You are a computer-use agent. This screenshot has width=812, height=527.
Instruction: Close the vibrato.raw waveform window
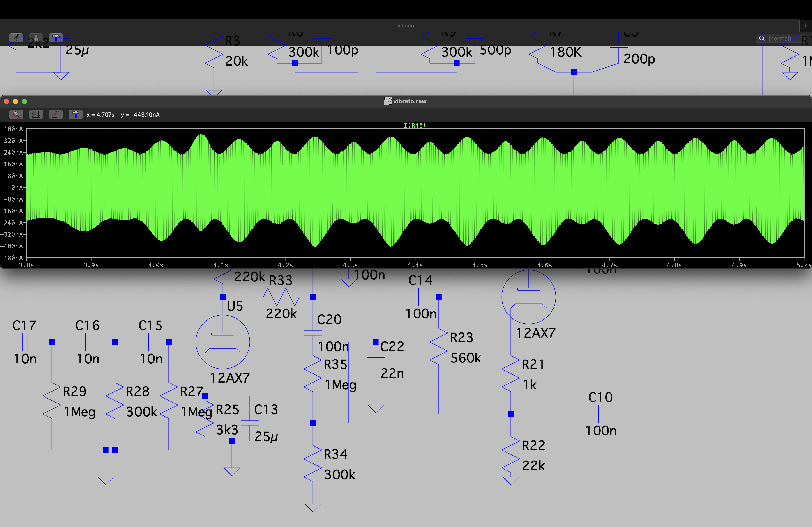7,101
